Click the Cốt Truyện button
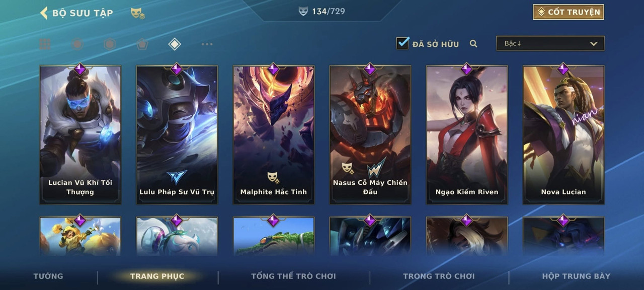644x290 pixels. pos(569,12)
